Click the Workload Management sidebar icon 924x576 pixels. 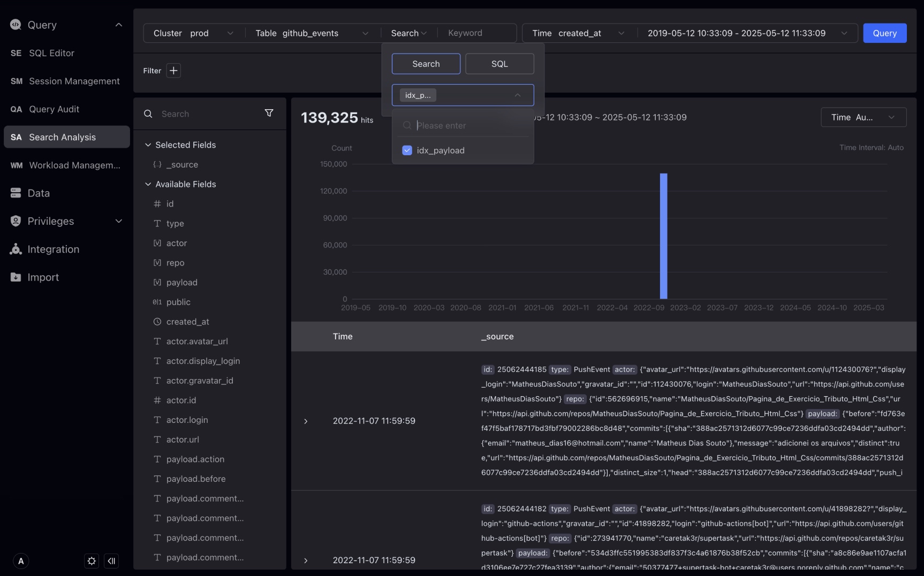16,165
